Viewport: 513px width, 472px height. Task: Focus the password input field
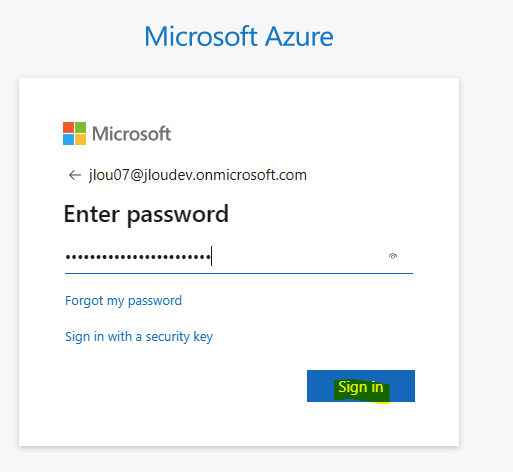click(x=239, y=257)
